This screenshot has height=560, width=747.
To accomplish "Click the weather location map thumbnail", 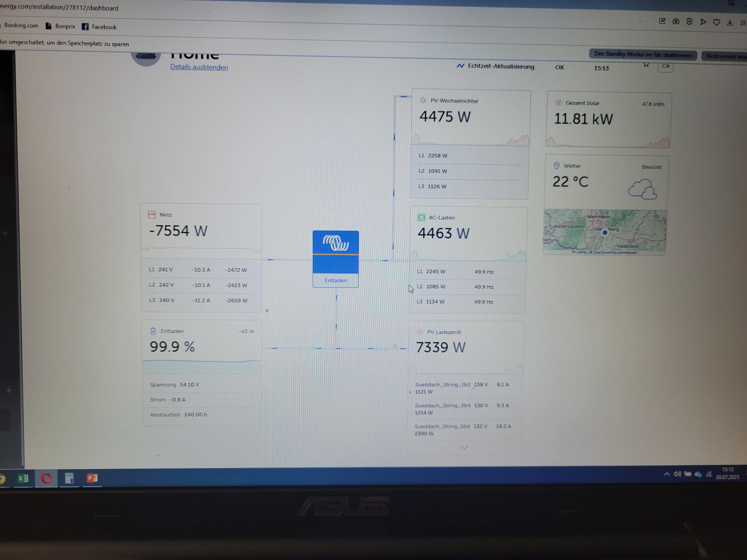I will pos(604,232).
